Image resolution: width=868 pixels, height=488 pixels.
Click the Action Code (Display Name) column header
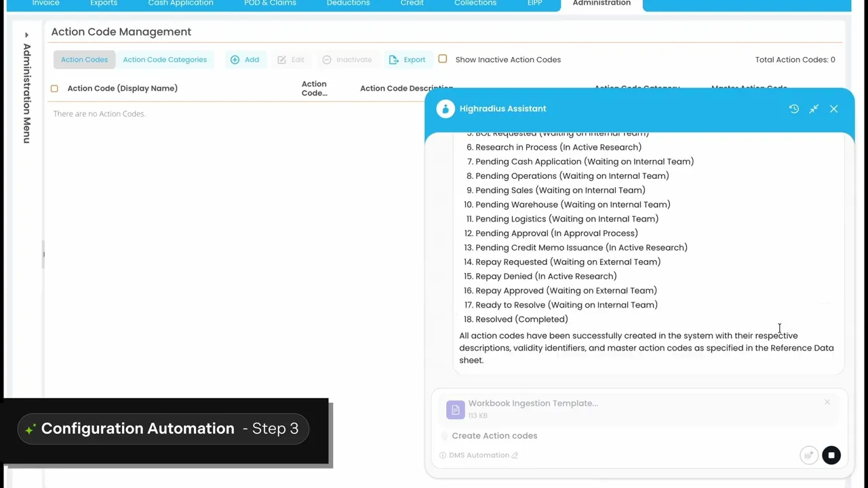point(123,88)
